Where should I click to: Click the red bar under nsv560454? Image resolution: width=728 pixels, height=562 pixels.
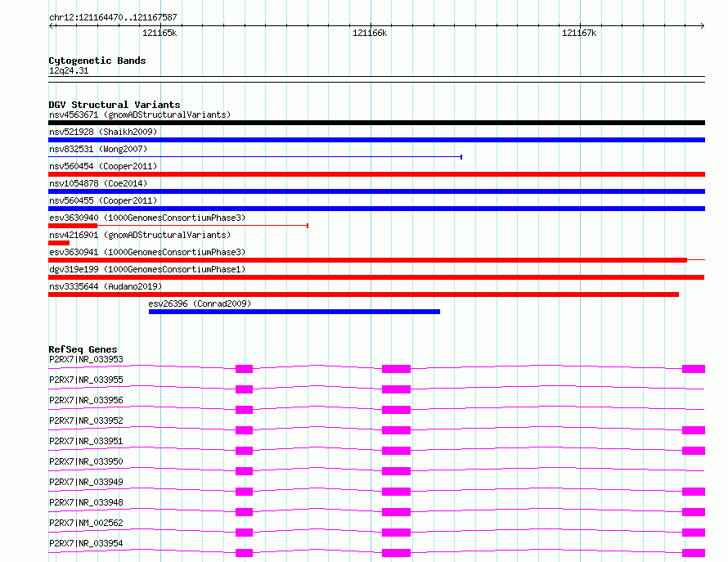click(376, 174)
